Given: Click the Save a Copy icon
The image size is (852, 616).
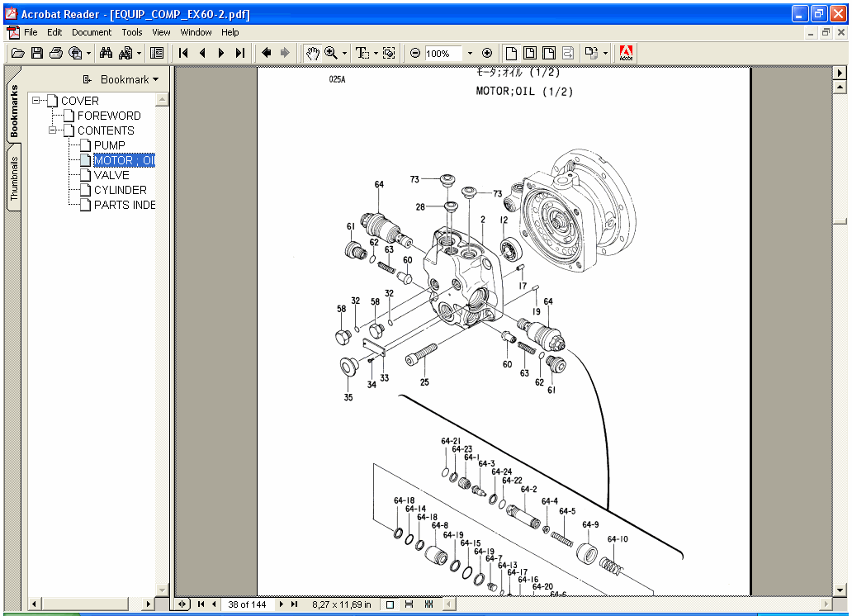Looking at the screenshot, I should [x=36, y=53].
